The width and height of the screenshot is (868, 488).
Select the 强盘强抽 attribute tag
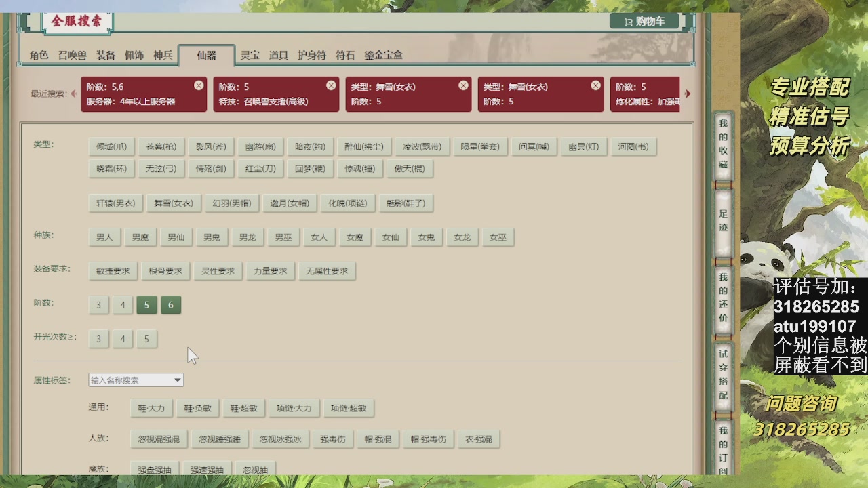[x=155, y=470]
